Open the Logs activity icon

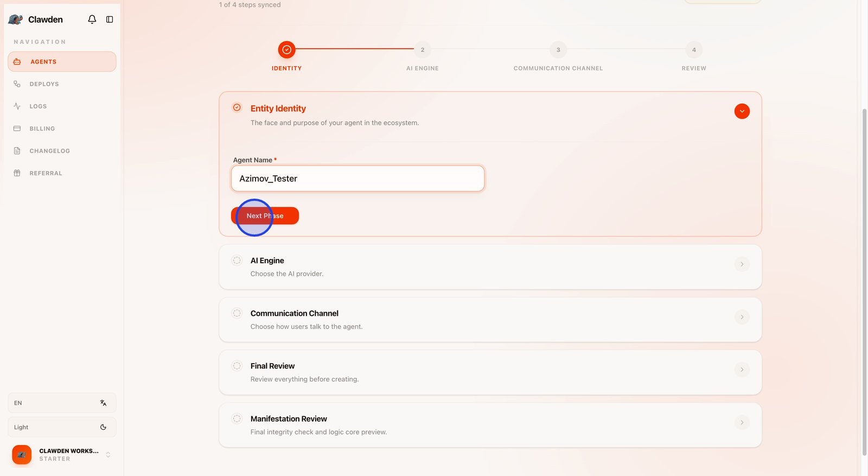17,106
